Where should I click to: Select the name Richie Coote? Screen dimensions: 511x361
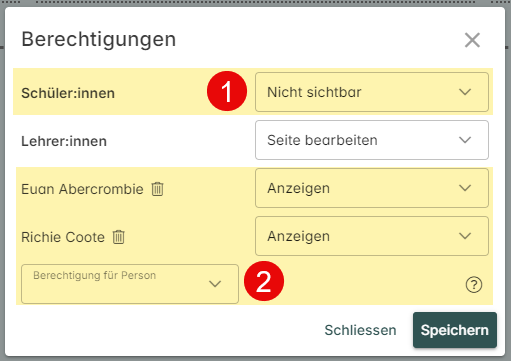[63, 237]
